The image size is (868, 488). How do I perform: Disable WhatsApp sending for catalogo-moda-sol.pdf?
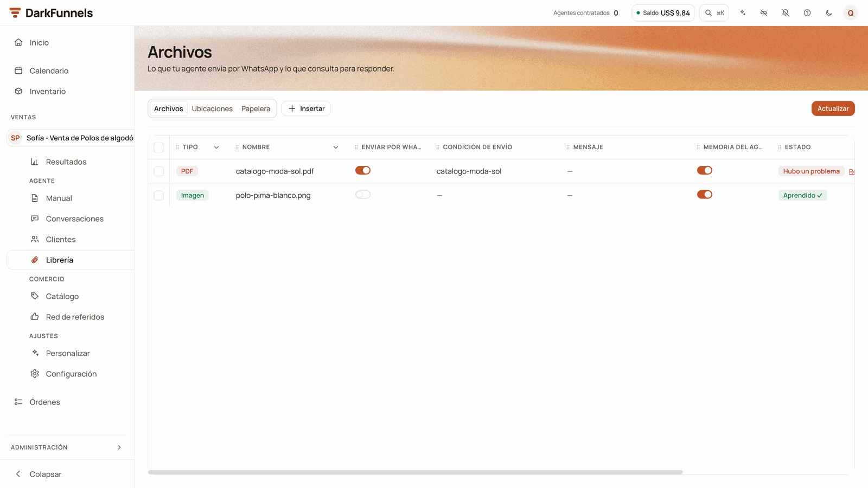pos(363,170)
